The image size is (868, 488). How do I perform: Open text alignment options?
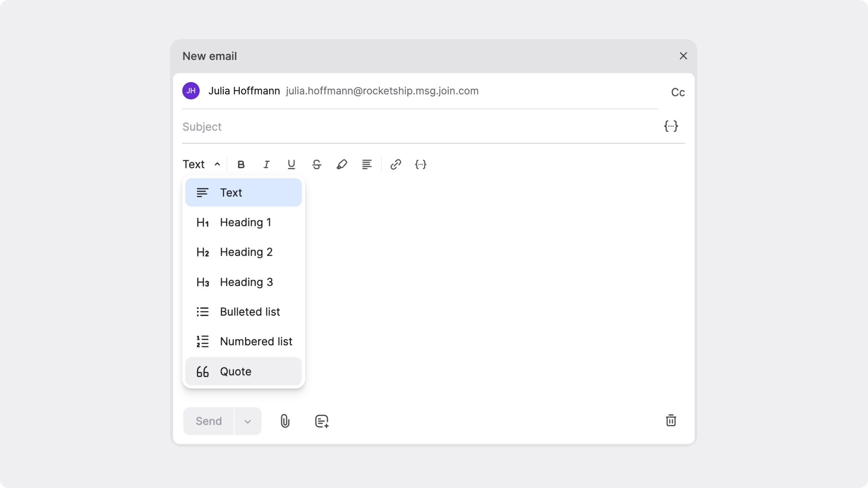[x=367, y=165]
